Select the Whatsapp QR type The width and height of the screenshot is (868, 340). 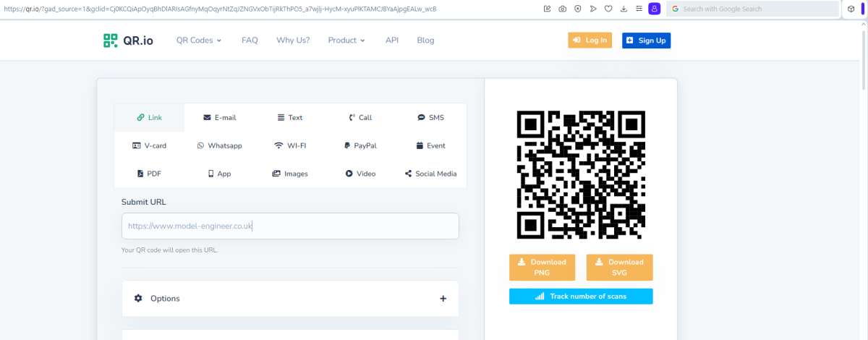click(x=220, y=145)
